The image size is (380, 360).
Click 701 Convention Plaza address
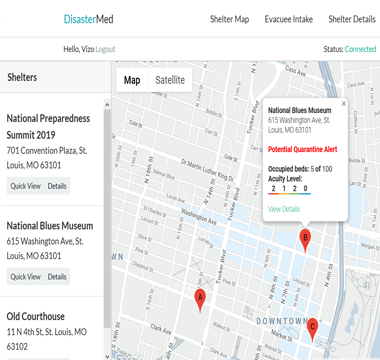pos(47,158)
